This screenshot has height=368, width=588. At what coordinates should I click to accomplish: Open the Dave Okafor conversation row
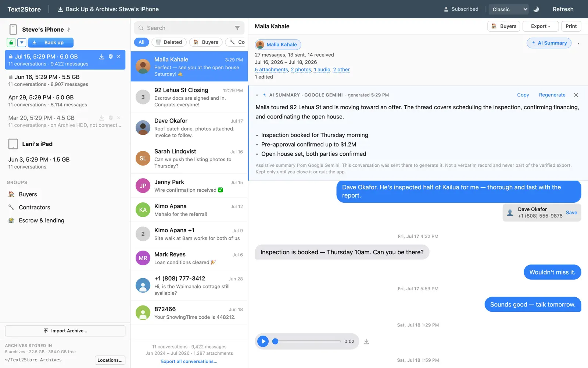[x=189, y=128]
